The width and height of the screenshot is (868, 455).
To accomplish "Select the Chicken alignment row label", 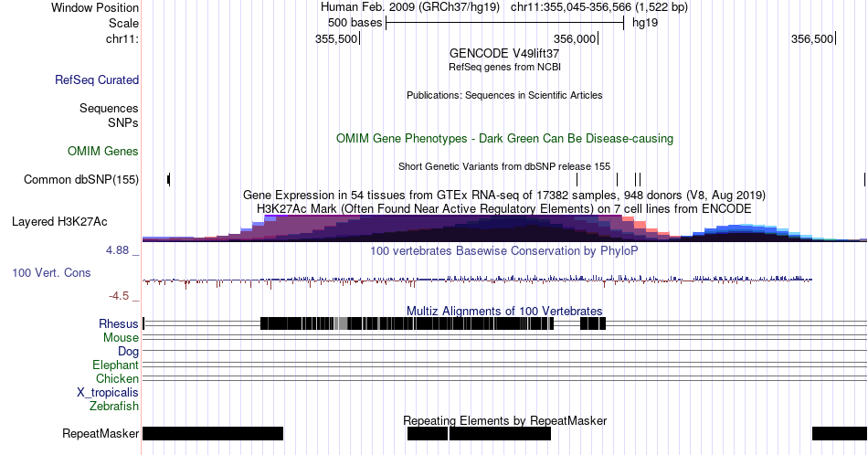I will pos(117,378).
